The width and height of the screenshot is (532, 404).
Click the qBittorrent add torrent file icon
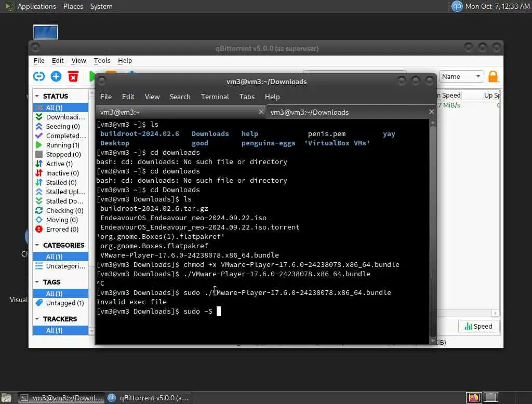click(x=56, y=76)
